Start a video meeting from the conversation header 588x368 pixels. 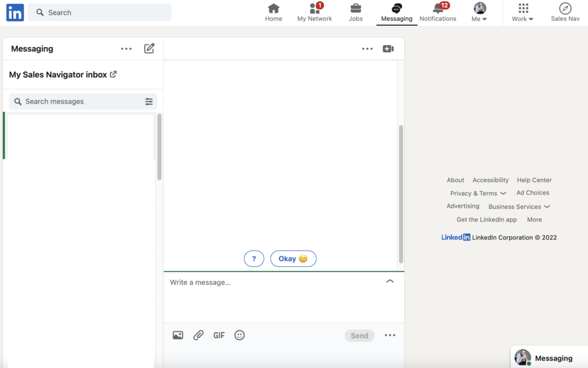(388, 49)
